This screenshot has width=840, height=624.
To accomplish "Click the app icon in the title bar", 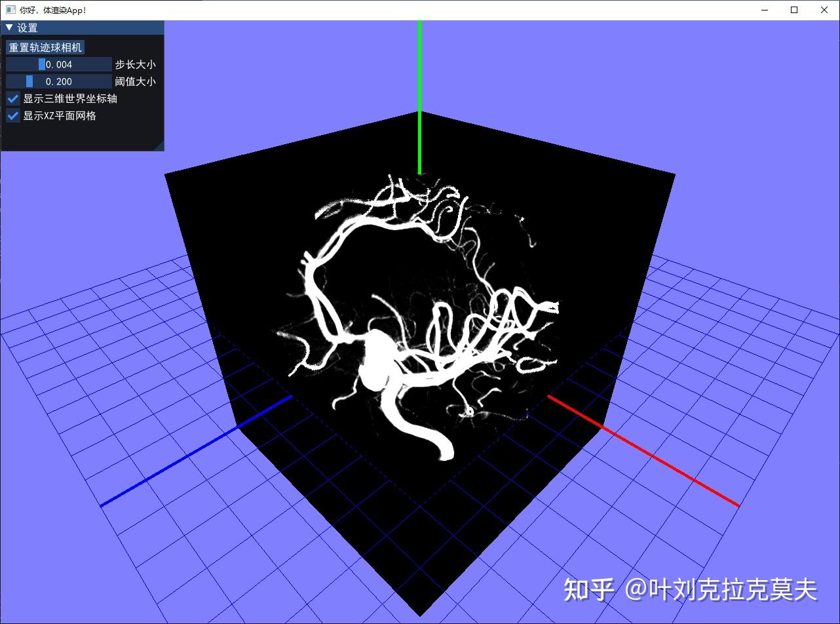I will 9,10.
